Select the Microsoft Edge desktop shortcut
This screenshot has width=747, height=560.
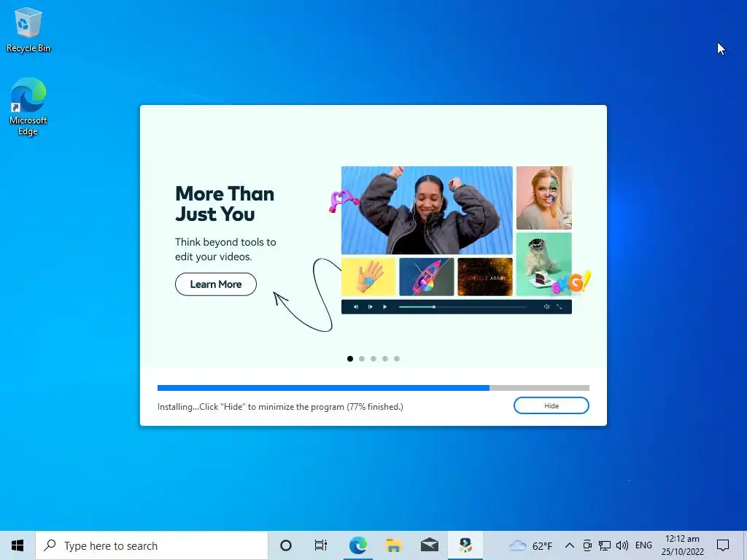coord(28,107)
